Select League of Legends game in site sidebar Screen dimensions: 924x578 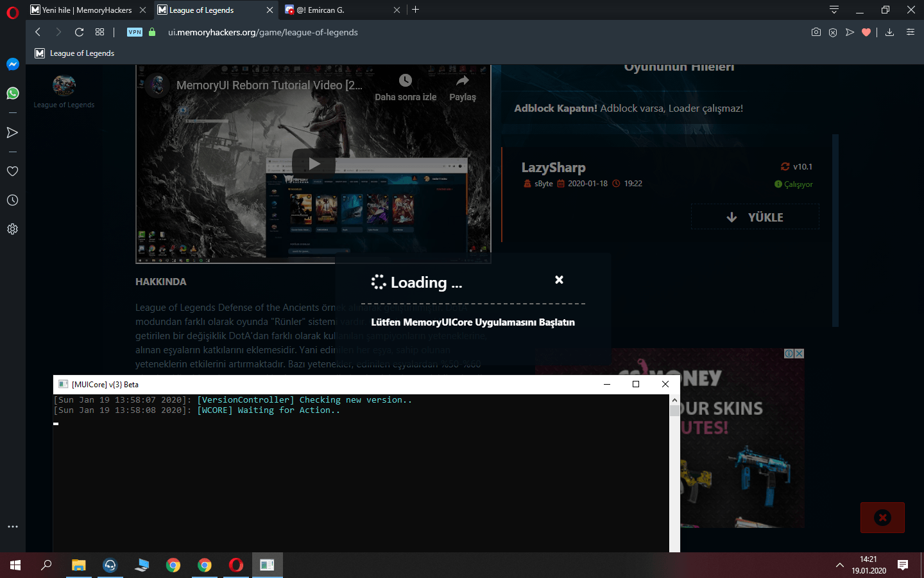(64, 91)
